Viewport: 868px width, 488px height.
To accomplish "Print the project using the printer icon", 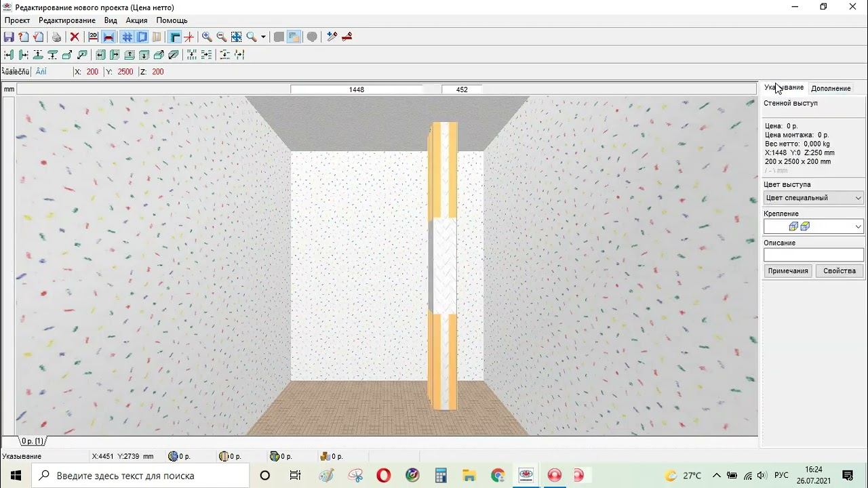I will 56,37.
